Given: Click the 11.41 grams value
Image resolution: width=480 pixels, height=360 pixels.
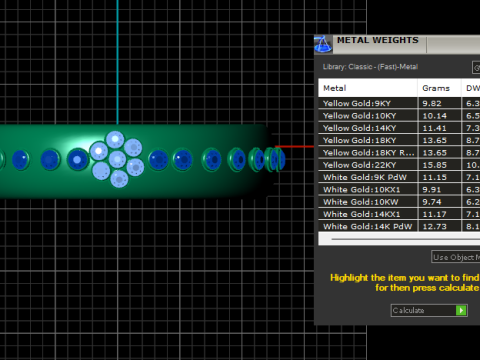Looking at the screenshot, I should coord(435,128).
